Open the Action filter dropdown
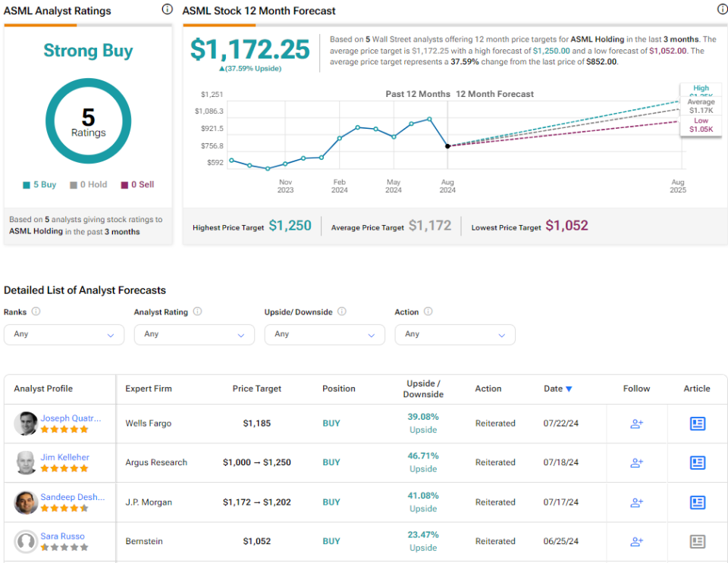This screenshot has width=728, height=563. click(x=455, y=334)
